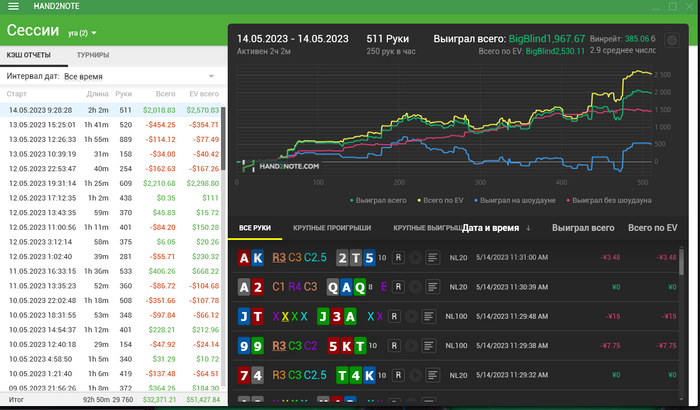
Task: Open hand text for the 74 hand
Action: (x=432, y=375)
